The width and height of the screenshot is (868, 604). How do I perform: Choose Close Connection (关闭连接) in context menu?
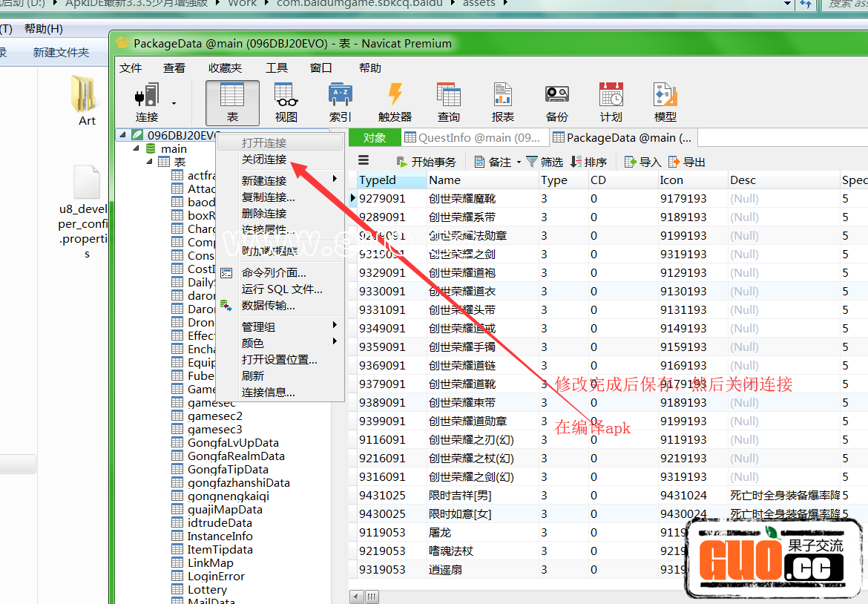tap(264, 160)
